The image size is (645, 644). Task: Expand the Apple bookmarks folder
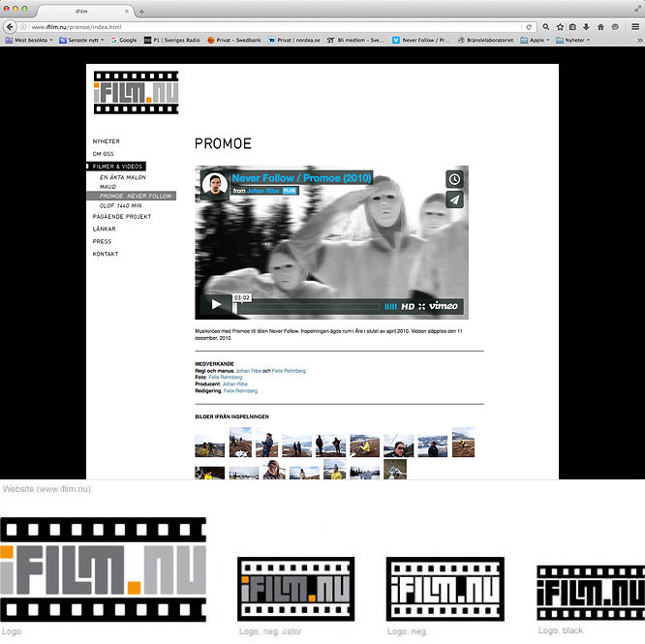pyautogui.click(x=536, y=40)
